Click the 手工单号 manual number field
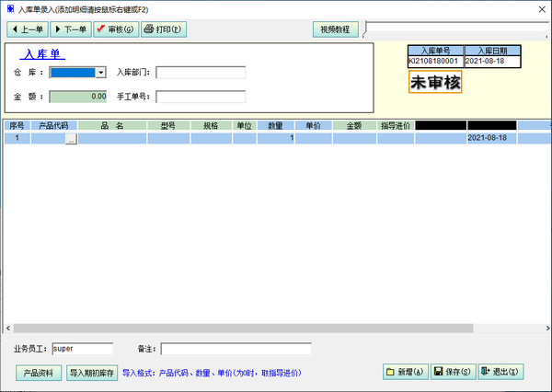552x392 pixels. [200, 96]
